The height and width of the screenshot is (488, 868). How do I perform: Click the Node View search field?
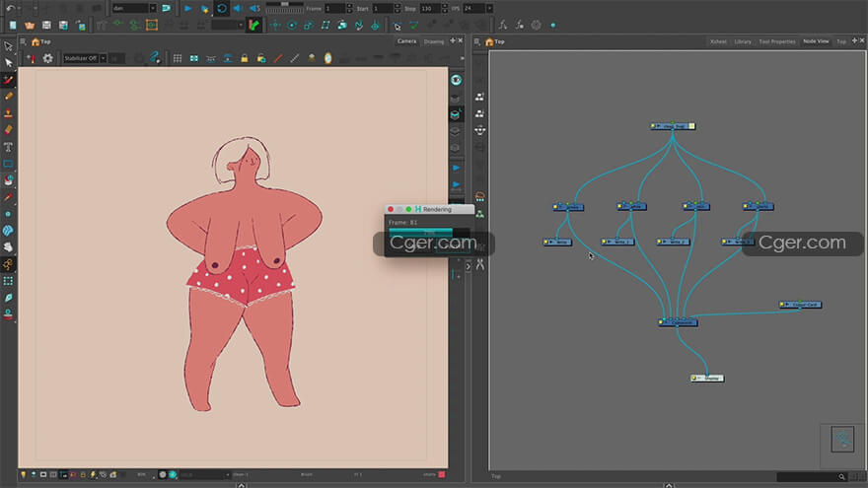pos(812,477)
